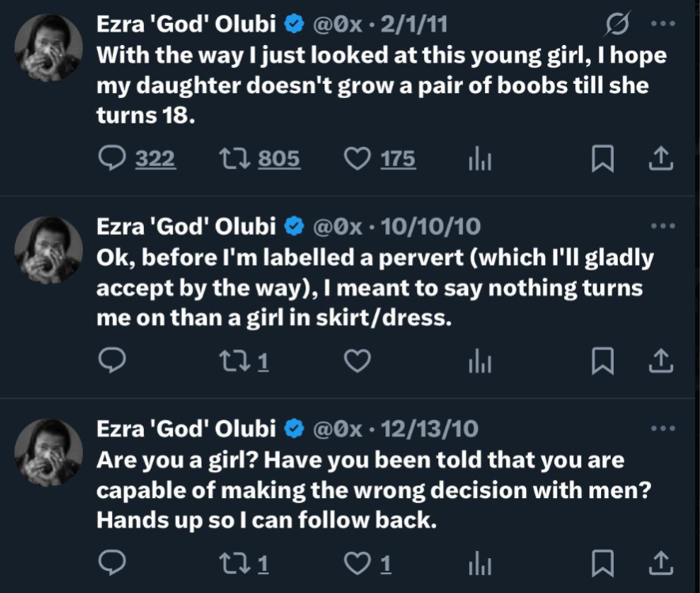Open profile picture on the first tweet
700x593 pixels.
(x=49, y=47)
